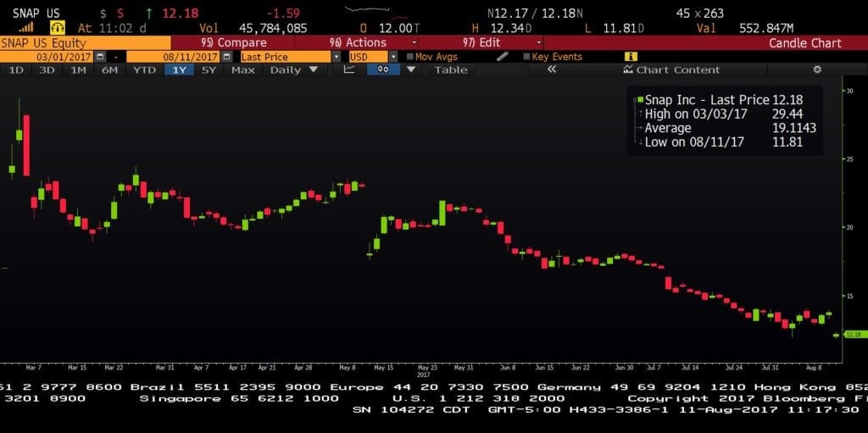868x433 pixels.
Task: Click the O 12.00 open value
Action: [x=390, y=28]
